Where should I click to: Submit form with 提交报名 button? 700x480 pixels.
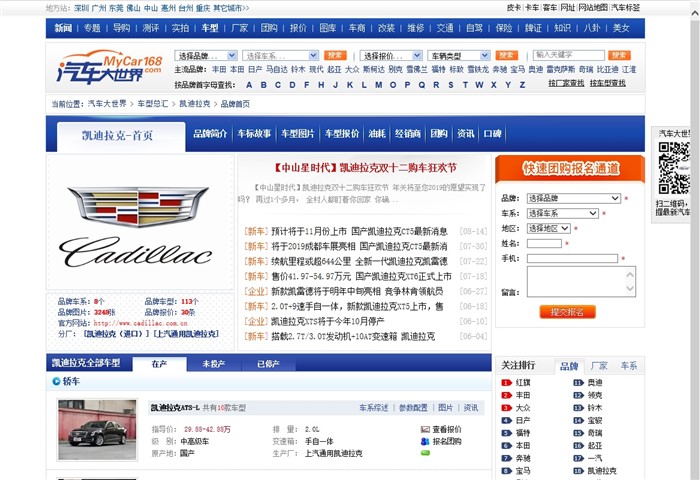[567, 312]
